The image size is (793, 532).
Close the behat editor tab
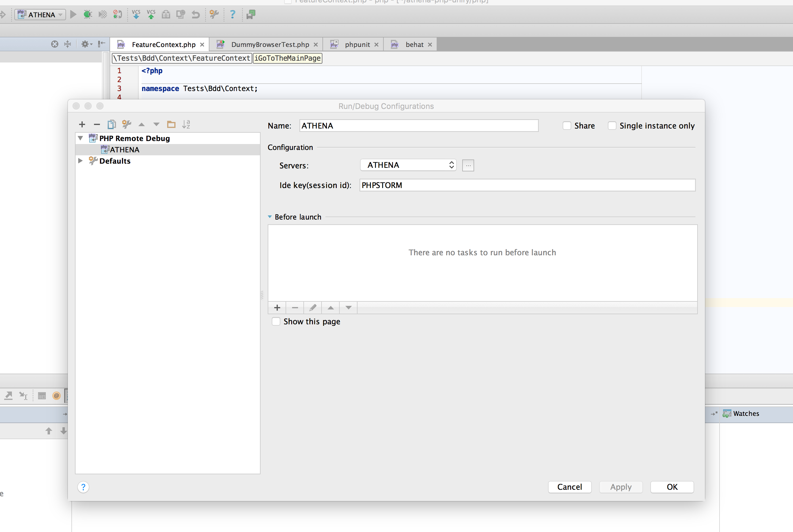click(430, 44)
